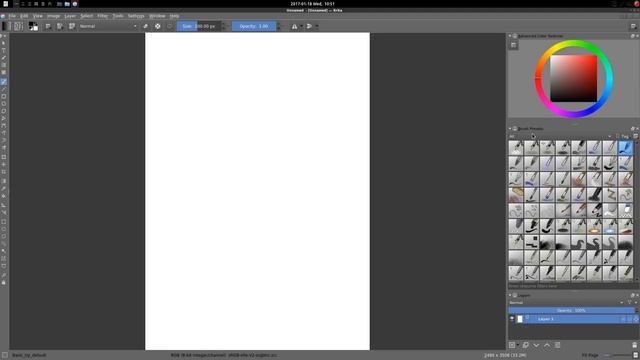The width and height of the screenshot is (640, 360).
Task: Click the Tag button in Brush Presets
Action: (x=623, y=136)
